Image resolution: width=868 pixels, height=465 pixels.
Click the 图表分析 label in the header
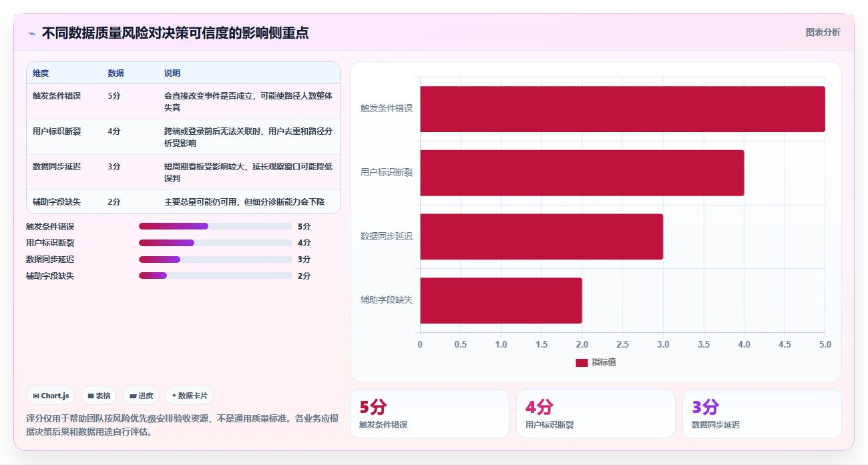click(x=823, y=32)
